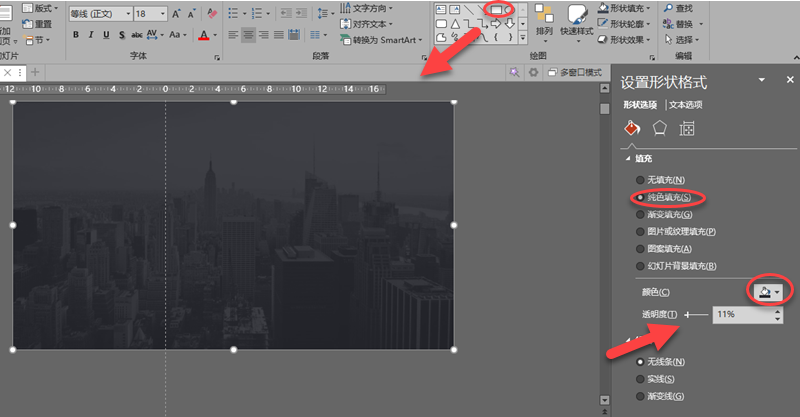Image resolution: width=800 pixels, height=417 pixels.
Task: Toggle underline formatting
Action: 106,35
